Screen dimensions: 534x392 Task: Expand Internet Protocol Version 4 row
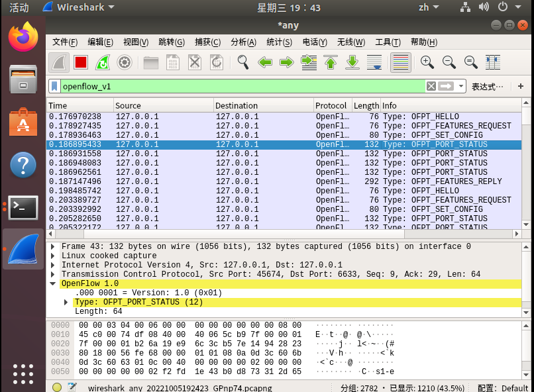point(53,265)
